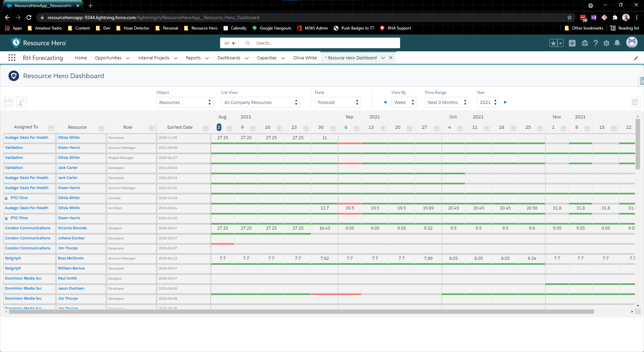644x352 pixels.
Task: Go to next time range arrow
Action: [505, 102]
